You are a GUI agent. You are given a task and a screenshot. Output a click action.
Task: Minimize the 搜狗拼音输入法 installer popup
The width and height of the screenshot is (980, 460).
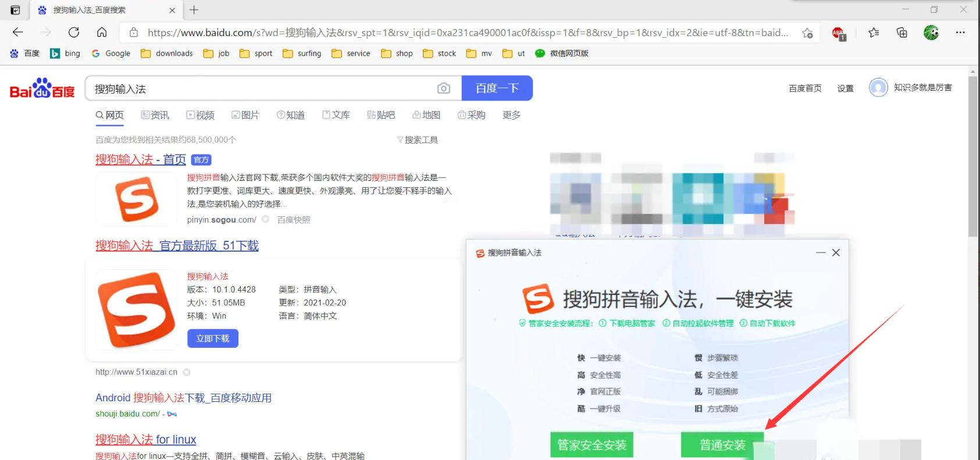821,252
